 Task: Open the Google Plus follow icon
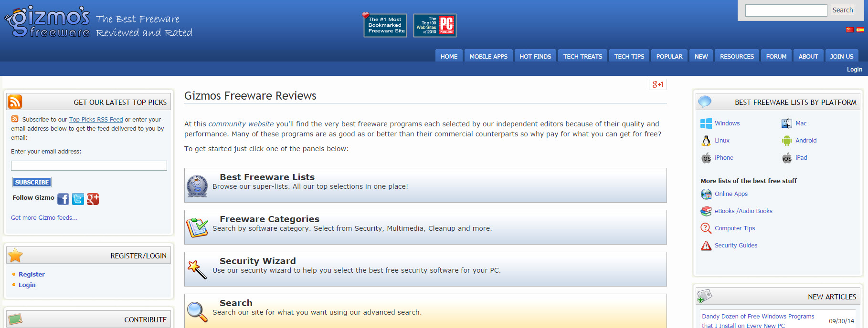point(93,199)
